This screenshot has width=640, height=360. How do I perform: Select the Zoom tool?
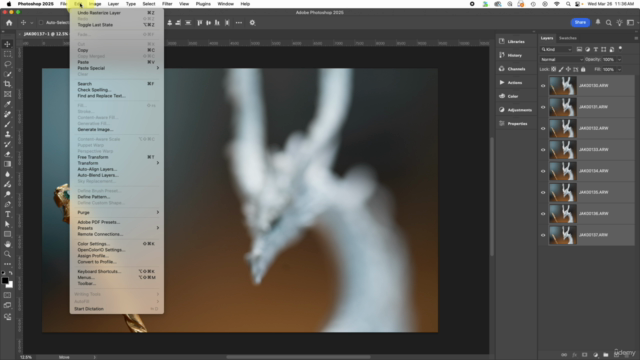pos(7,254)
